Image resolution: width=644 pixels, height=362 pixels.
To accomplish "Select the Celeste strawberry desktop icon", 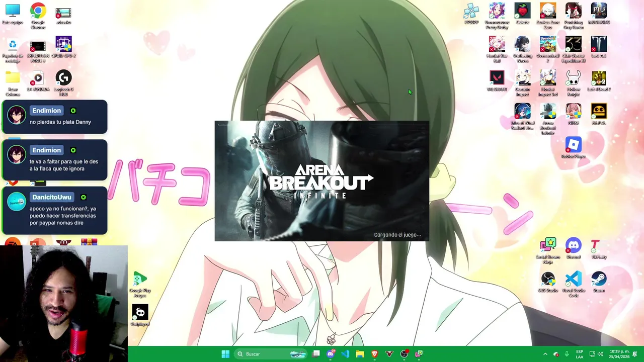I will [522, 14].
